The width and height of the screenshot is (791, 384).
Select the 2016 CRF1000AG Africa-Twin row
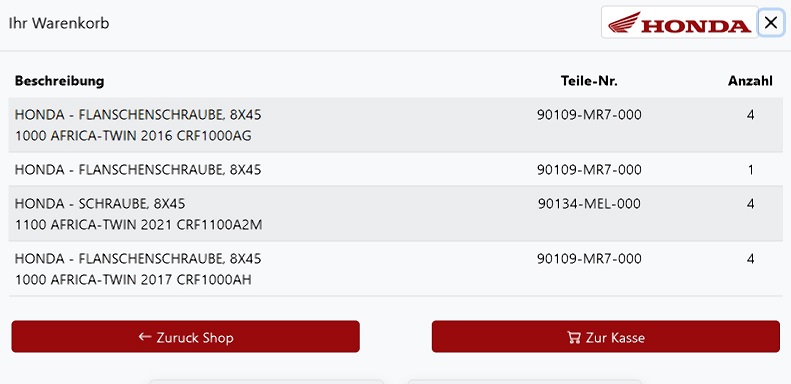tap(396, 125)
